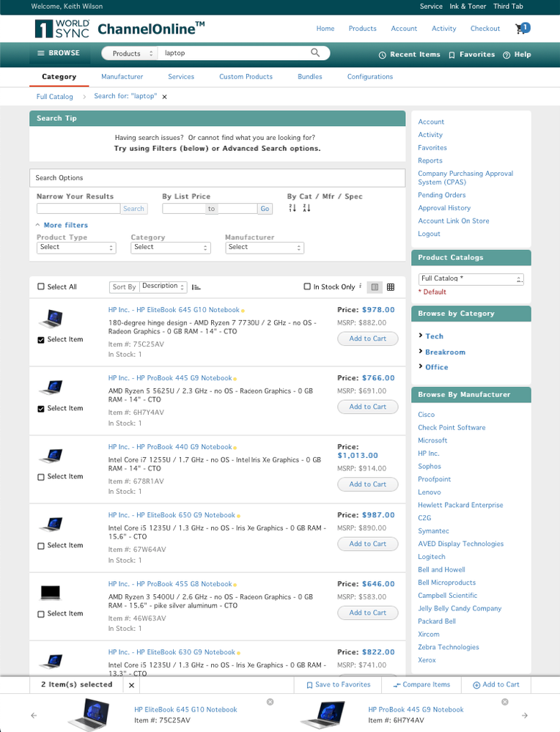Open the Manufacturer filter dropdown
This screenshot has height=732, width=560.
[265, 248]
